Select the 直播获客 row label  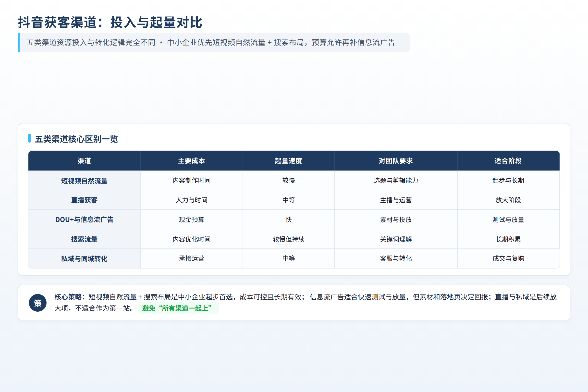84,200
